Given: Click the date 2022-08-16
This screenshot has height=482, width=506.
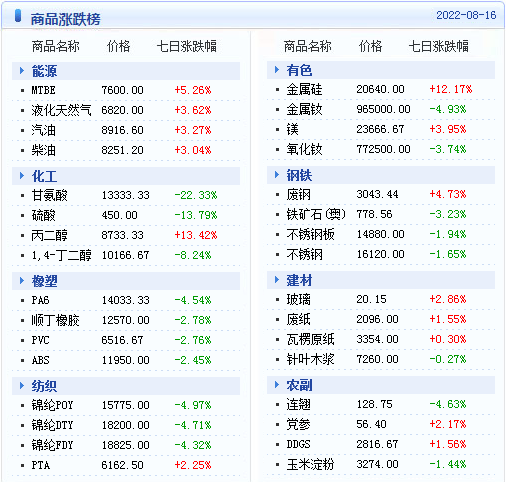Looking at the screenshot, I should 466,15.
